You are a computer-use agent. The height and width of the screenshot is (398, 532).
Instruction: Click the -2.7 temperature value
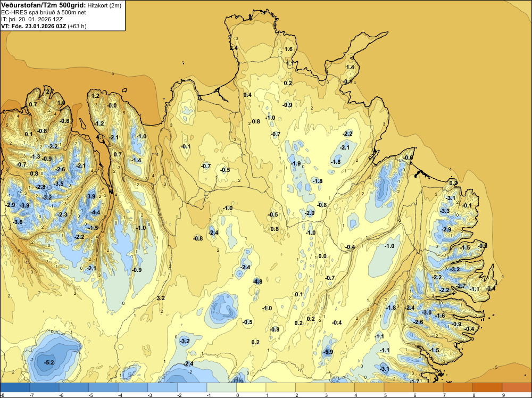[461, 286]
